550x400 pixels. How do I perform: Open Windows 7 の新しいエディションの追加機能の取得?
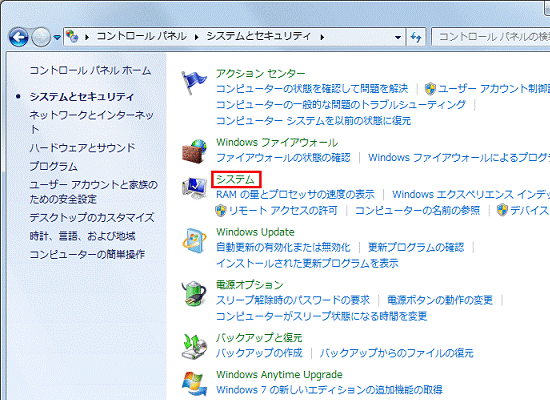329,390
